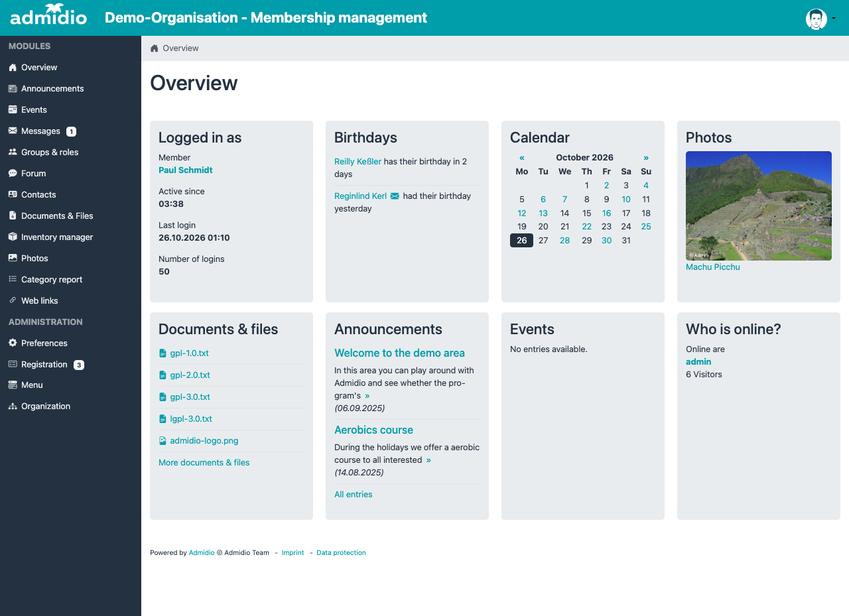The width and height of the screenshot is (849, 616).
Task: Open the gpl-2.0.txt file link
Action: [x=190, y=375]
